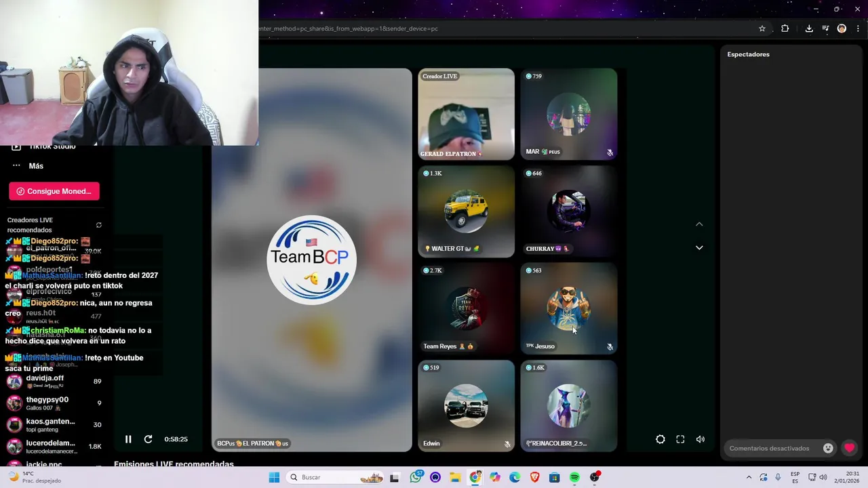Click muted mic icon on MAR tile
The height and width of the screenshot is (488, 868).
pyautogui.click(x=610, y=152)
